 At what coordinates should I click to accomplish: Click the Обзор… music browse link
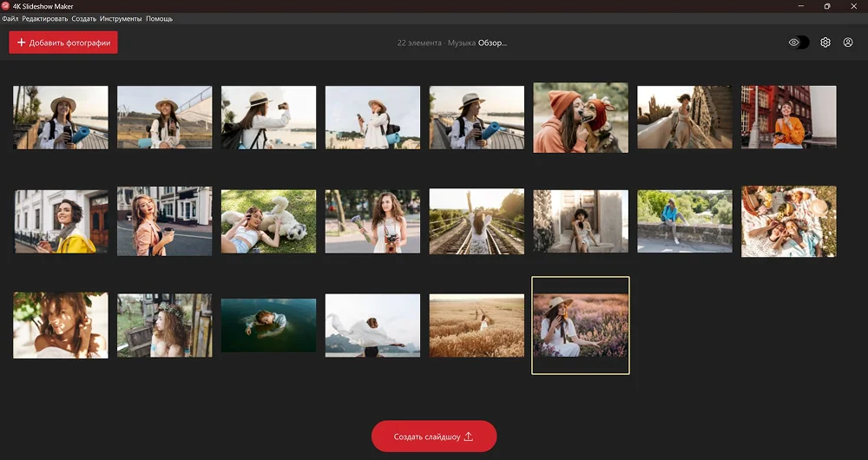[492, 43]
